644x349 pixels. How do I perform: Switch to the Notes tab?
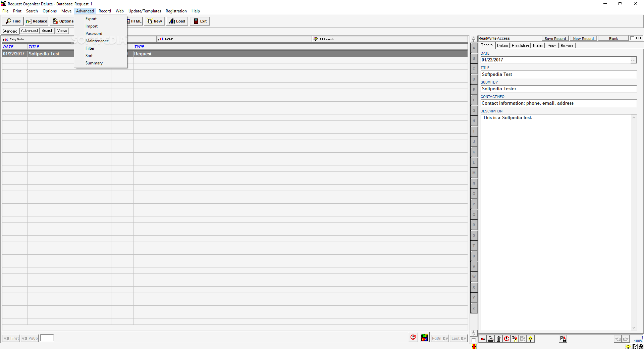[538, 46]
